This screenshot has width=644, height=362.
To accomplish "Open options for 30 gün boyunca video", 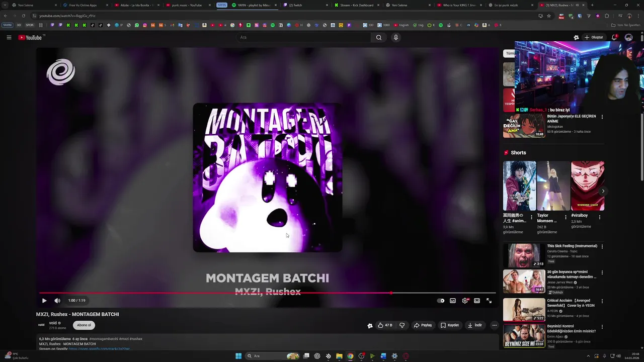I will (602, 273).
